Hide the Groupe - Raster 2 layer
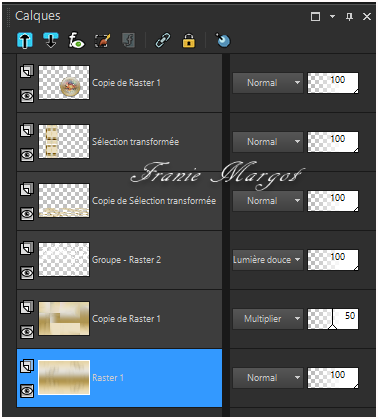Screen dimensions: 378x419 pos(27,273)
